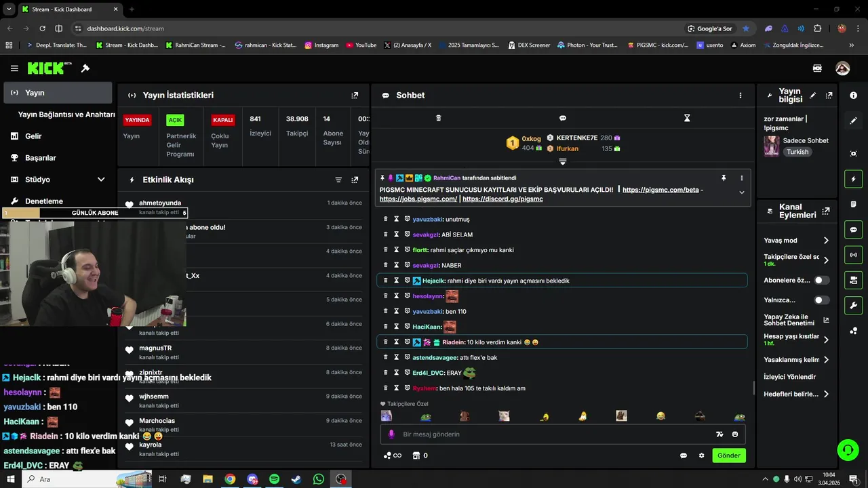Open Yasaklanmış kelimeler settings
The width and height of the screenshot is (868, 488).
pos(796,360)
